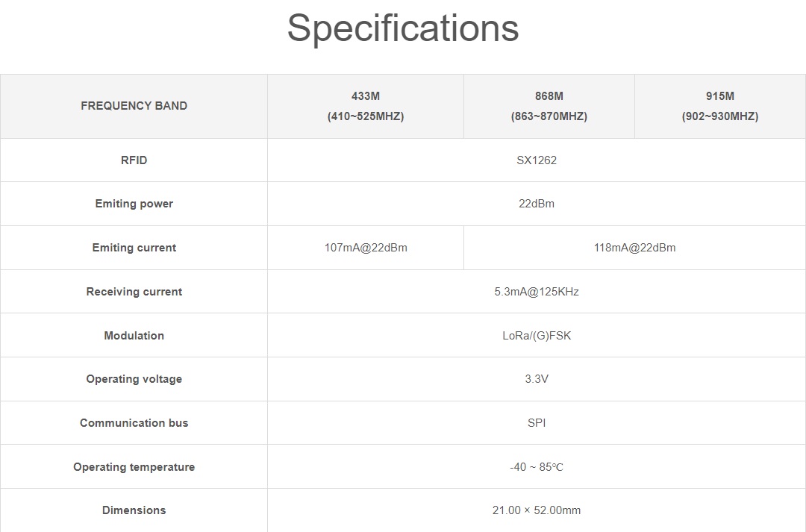Select the FREQUENCY BAND header cell
This screenshot has width=806, height=532.
click(x=134, y=106)
